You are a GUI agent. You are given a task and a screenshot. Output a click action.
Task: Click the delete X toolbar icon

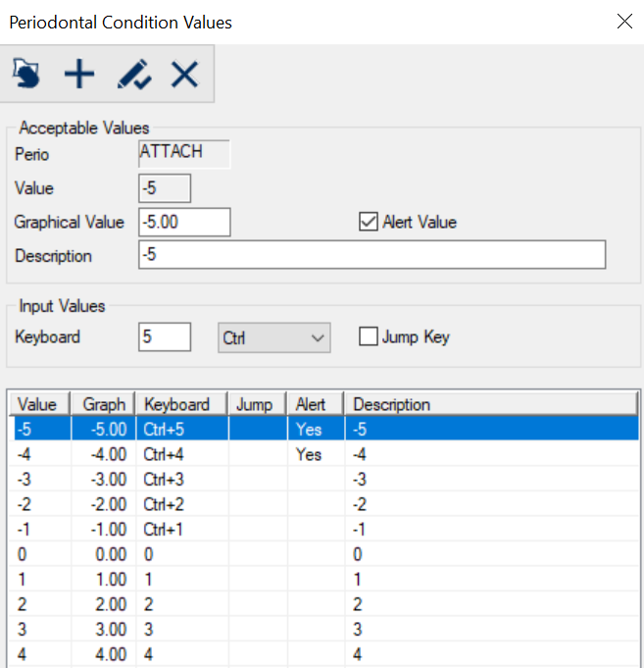point(184,74)
